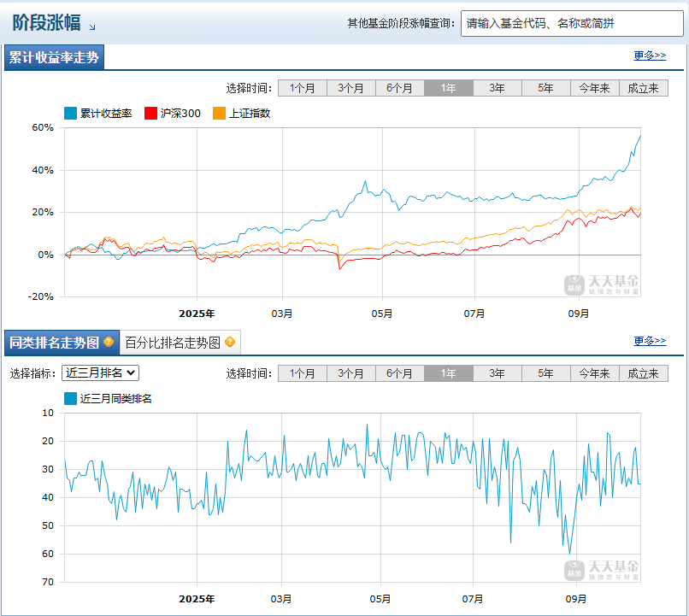Switch to 同类排名走势图 tab
This screenshot has height=616, width=689.
click(62, 343)
